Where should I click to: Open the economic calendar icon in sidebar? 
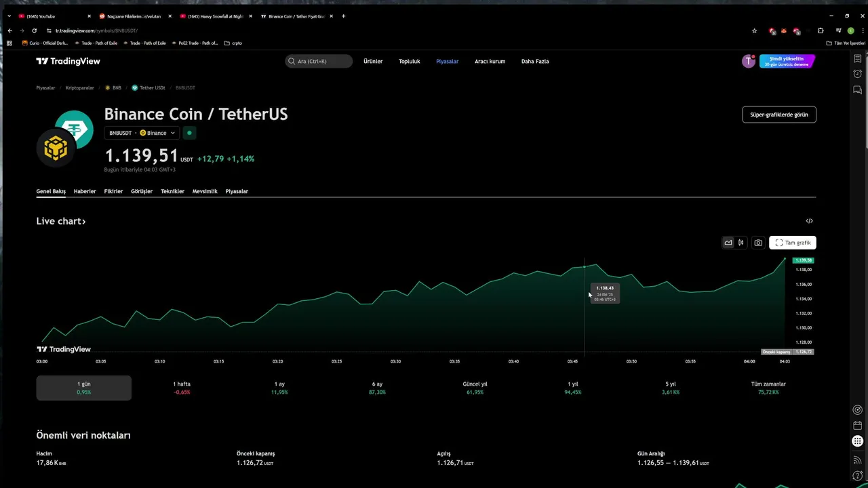tap(857, 426)
